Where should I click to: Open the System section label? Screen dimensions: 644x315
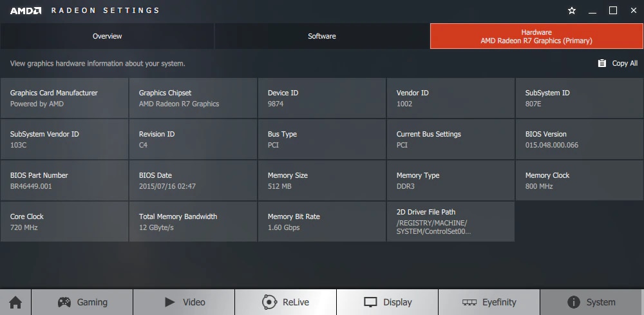601,302
